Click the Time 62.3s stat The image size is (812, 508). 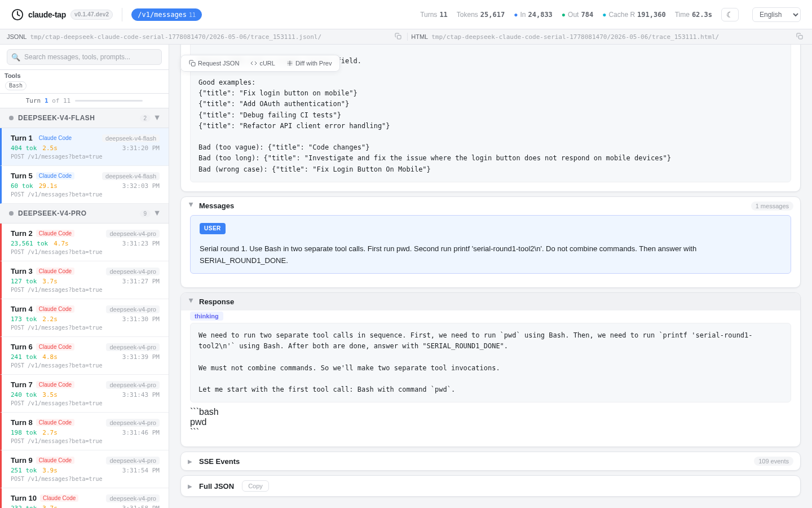click(694, 15)
